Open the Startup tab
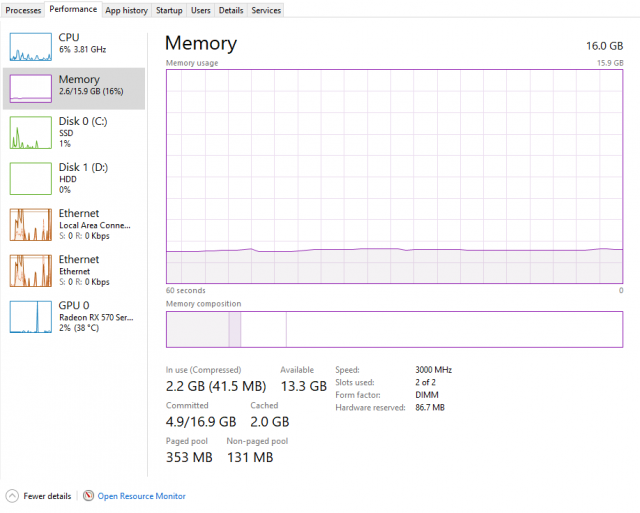Viewport: 640px width, 513px height. tap(169, 10)
